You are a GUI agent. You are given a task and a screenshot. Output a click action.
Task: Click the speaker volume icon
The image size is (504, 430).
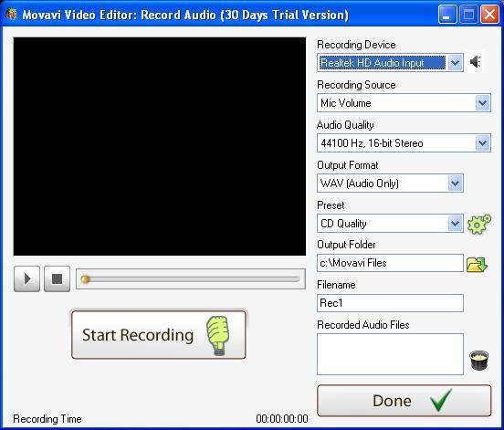[475, 62]
